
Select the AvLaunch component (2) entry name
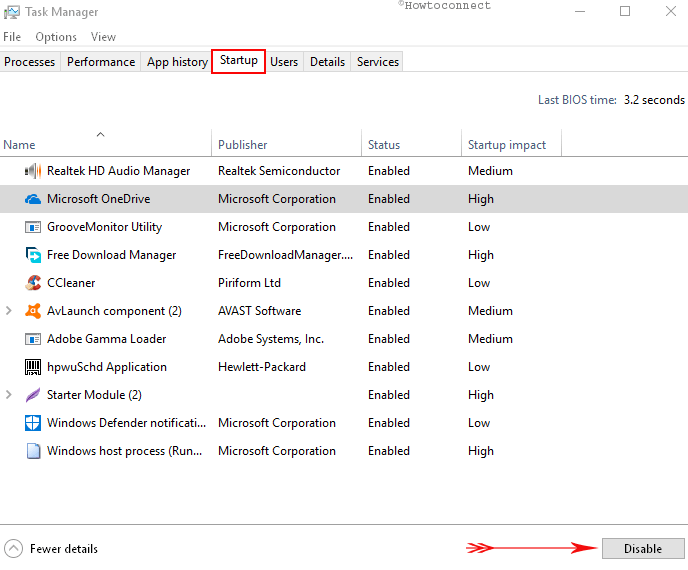tap(114, 311)
